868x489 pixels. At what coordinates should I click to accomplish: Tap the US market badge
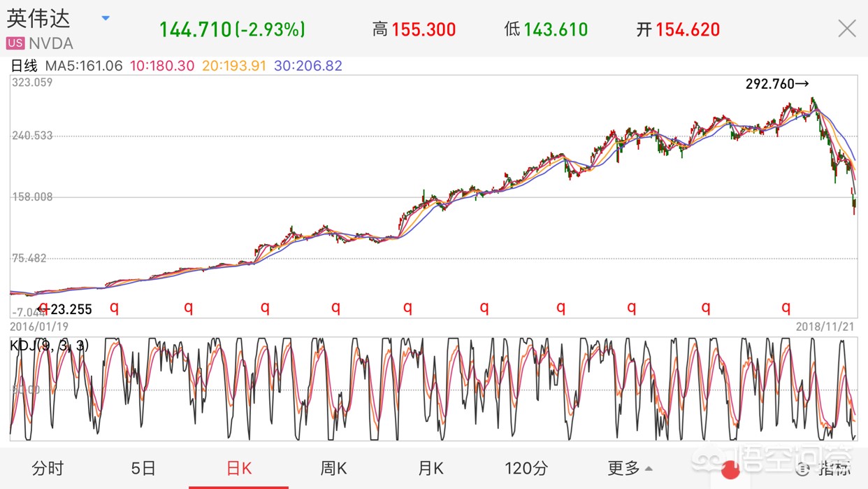[15, 43]
